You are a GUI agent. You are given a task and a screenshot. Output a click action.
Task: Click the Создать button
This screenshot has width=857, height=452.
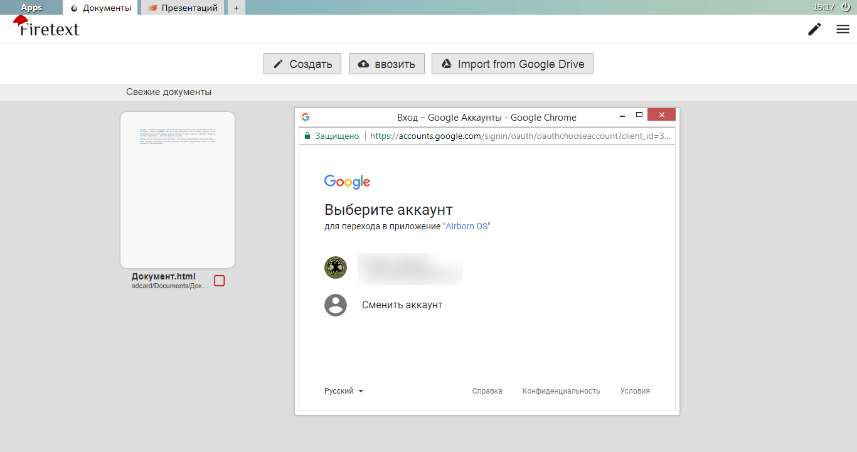[302, 64]
